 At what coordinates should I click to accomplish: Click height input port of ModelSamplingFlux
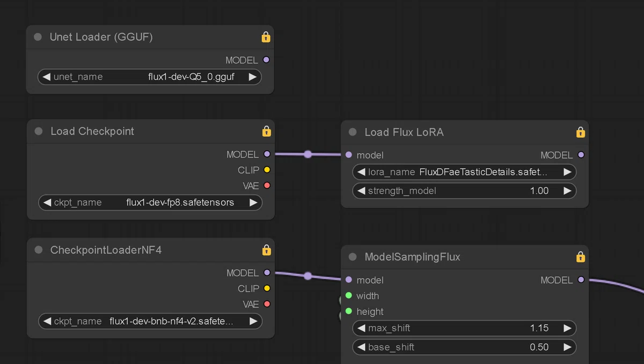pos(349,311)
